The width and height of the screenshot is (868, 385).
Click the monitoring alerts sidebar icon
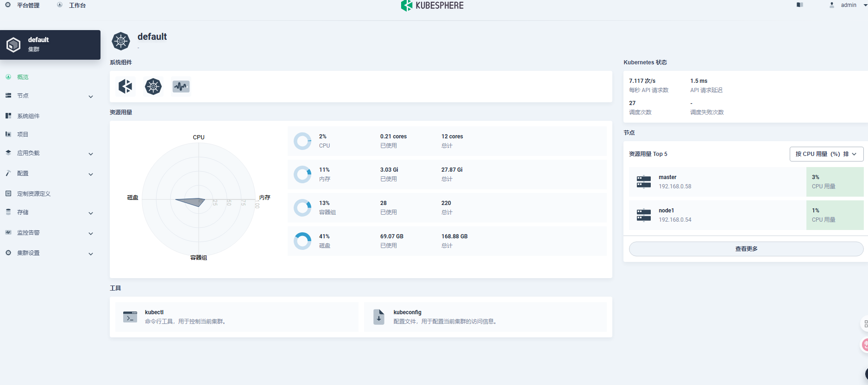(x=8, y=232)
